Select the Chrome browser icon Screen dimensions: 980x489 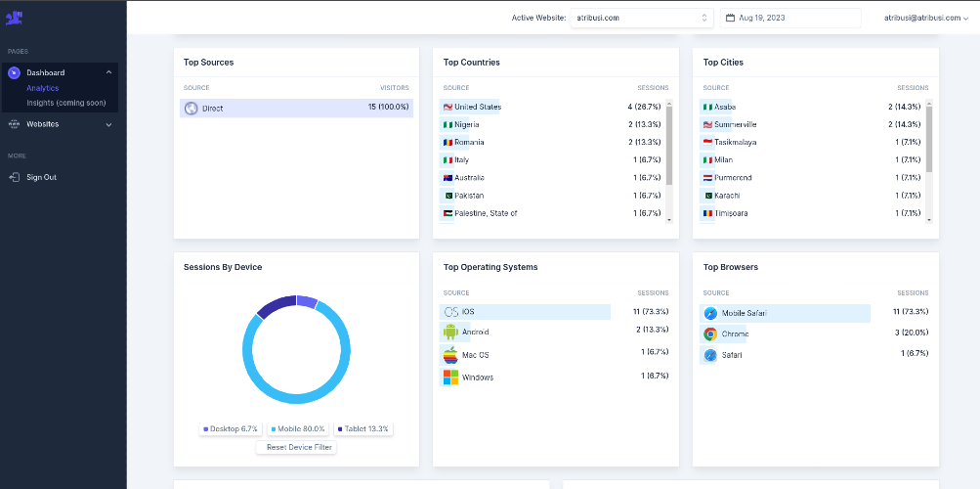coord(710,333)
